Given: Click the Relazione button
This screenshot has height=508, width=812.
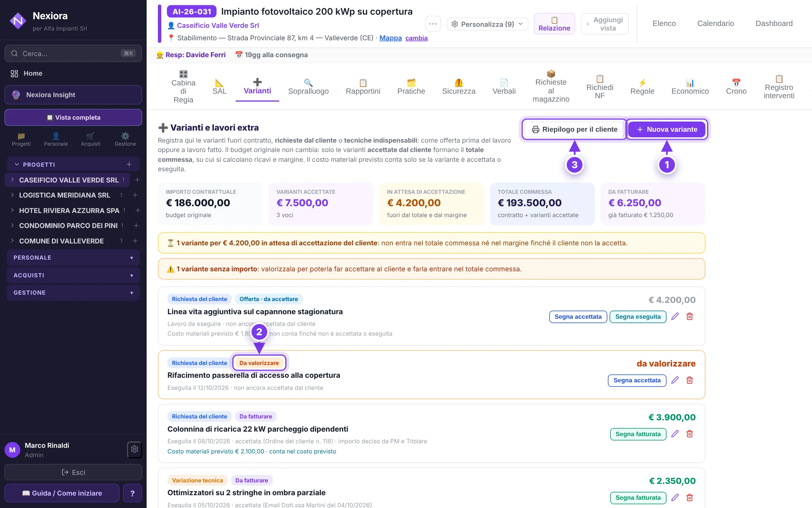Looking at the screenshot, I should click(554, 24).
